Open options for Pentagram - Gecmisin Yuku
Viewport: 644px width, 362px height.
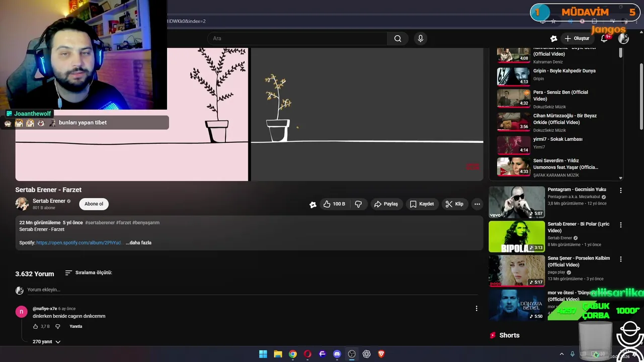click(620, 191)
